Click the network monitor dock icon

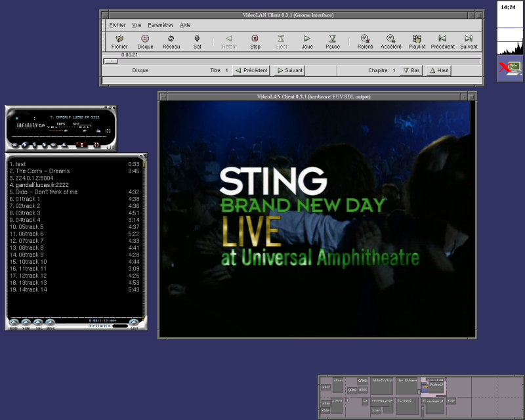click(510, 68)
